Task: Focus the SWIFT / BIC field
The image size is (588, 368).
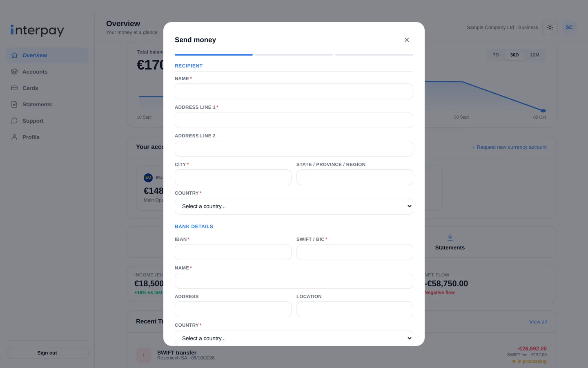Action: 355,252
